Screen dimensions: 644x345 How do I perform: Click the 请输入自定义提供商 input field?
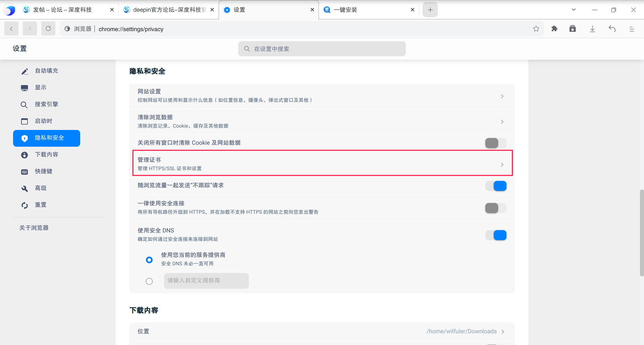click(x=206, y=281)
